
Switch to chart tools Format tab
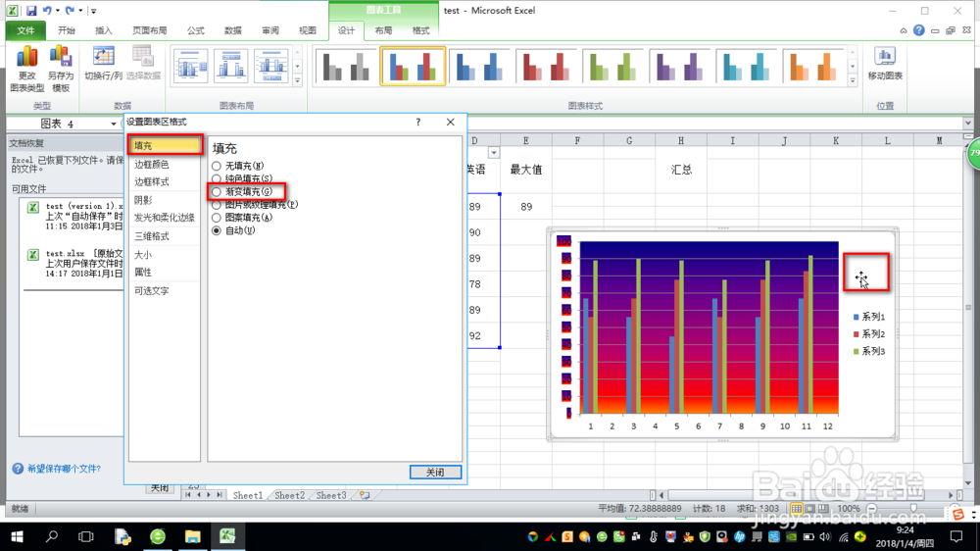click(x=420, y=30)
